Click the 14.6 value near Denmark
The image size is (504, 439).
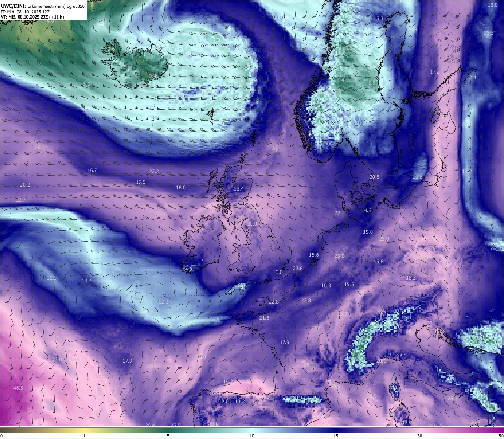[x=366, y=211]
